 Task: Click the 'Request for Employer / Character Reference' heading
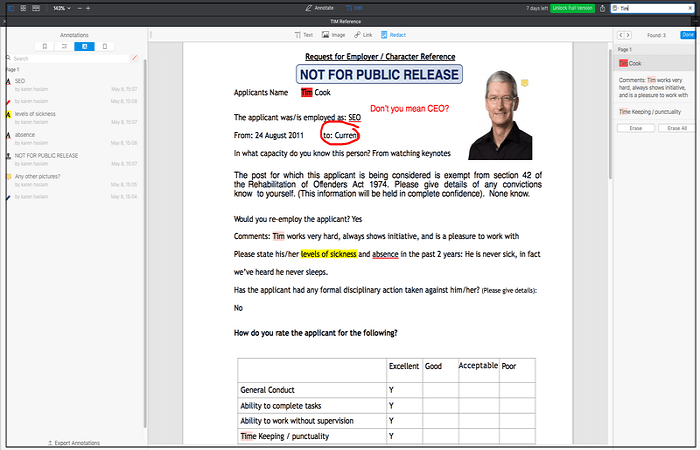(380, 57)
